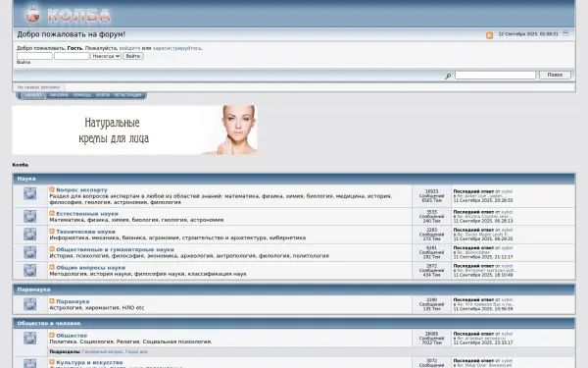The image size is (588, 368).
Task: Click the Колба breadcrumb link
Action: (21, 165)
